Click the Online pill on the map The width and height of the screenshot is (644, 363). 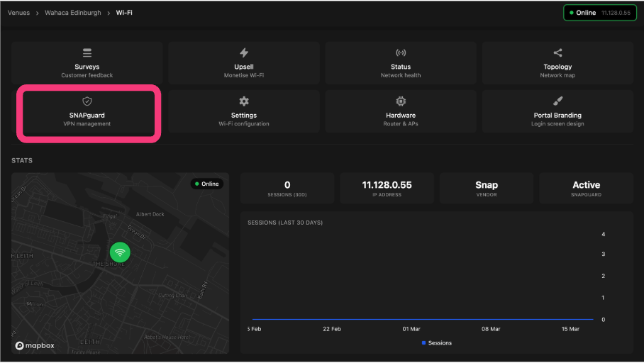(x=206, y=184)
